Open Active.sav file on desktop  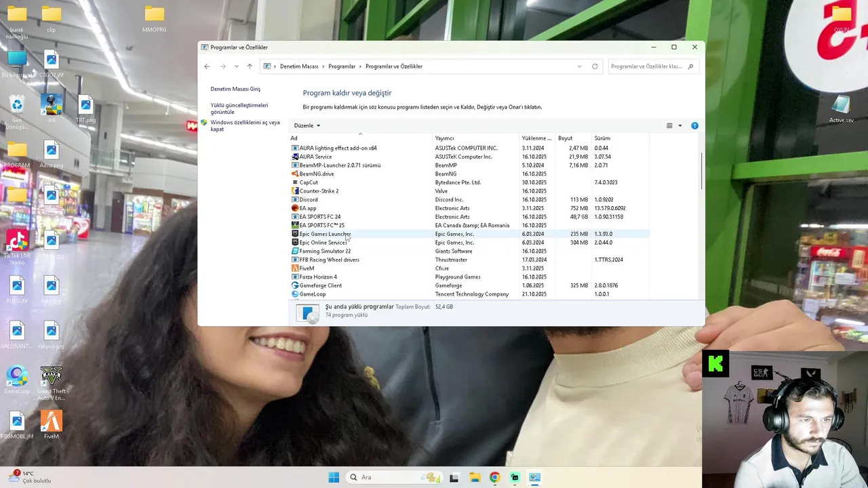pos(841,110)
